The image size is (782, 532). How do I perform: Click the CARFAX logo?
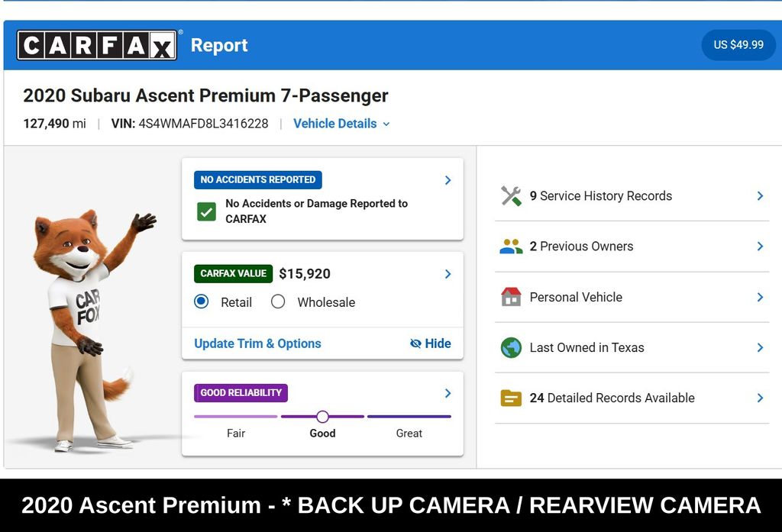97,45
